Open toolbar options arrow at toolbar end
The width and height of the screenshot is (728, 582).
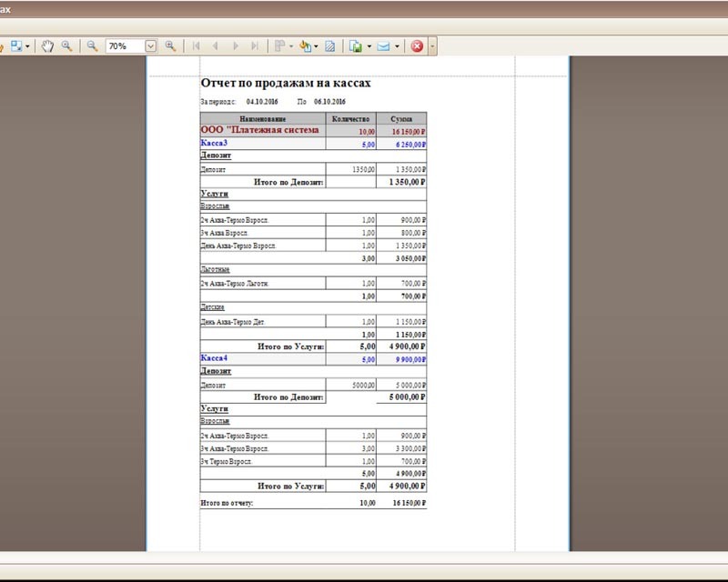[433, 45]
